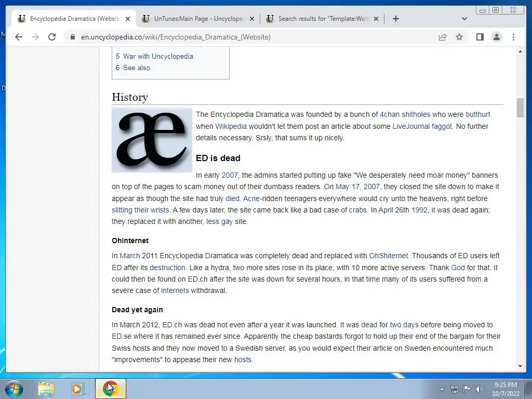The height and width of the screenshot is (399, 532).
Task: Open the butthurt link
Action: tap(478, 114)
